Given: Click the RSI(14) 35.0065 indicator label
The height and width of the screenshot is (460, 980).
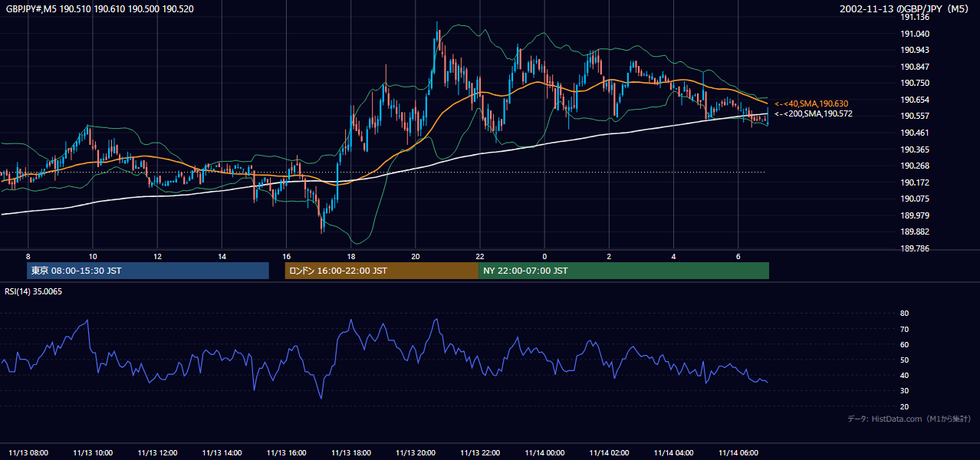Looking at the screenshot, I should [34, 291].
